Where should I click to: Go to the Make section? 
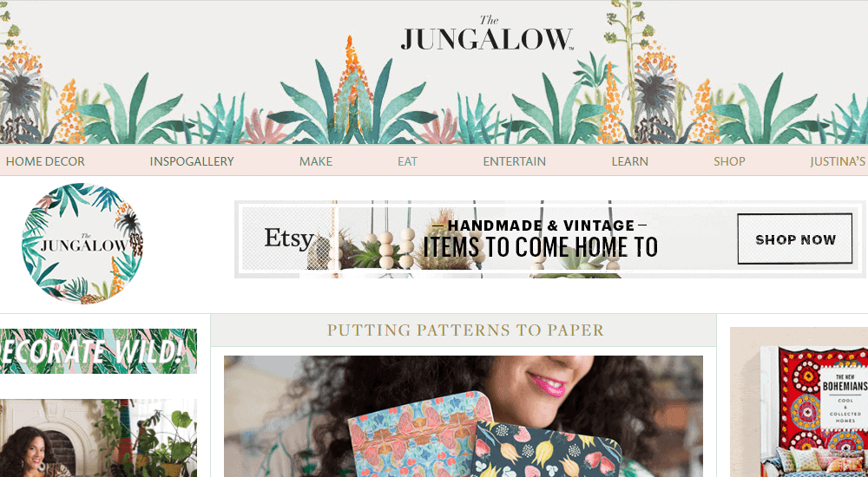316,161
